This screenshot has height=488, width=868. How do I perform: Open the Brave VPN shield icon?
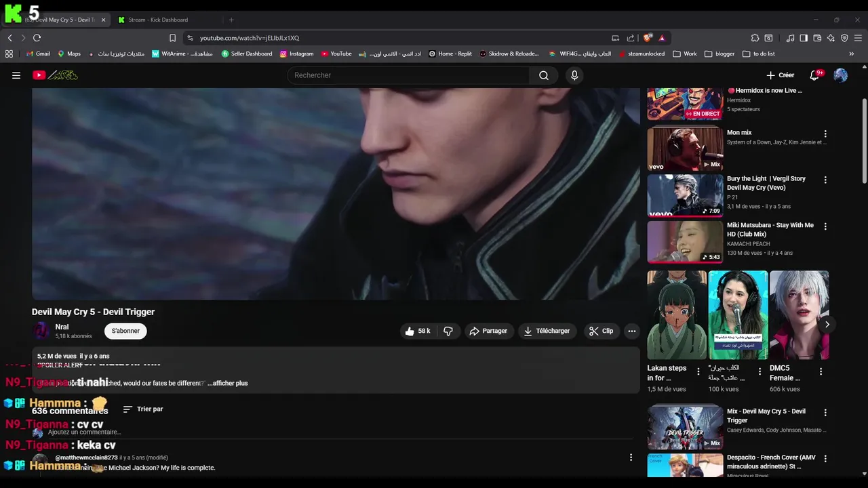844,38
